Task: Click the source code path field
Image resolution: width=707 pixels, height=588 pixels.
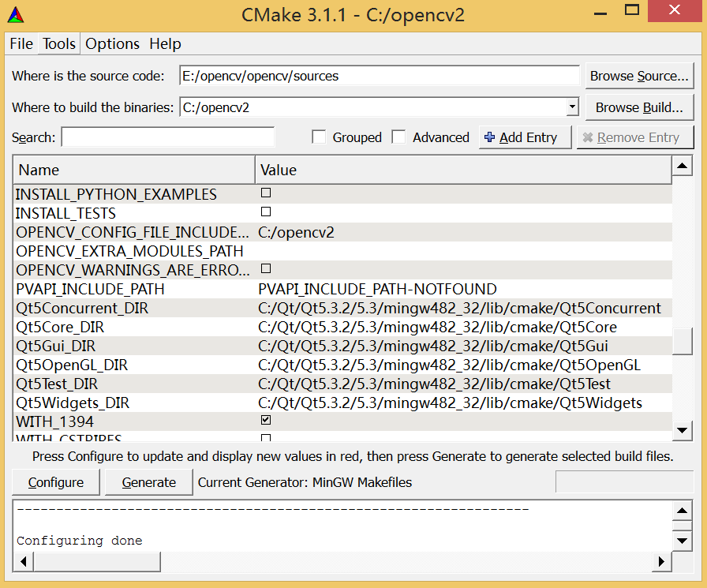Action: [x=380, y=76]
